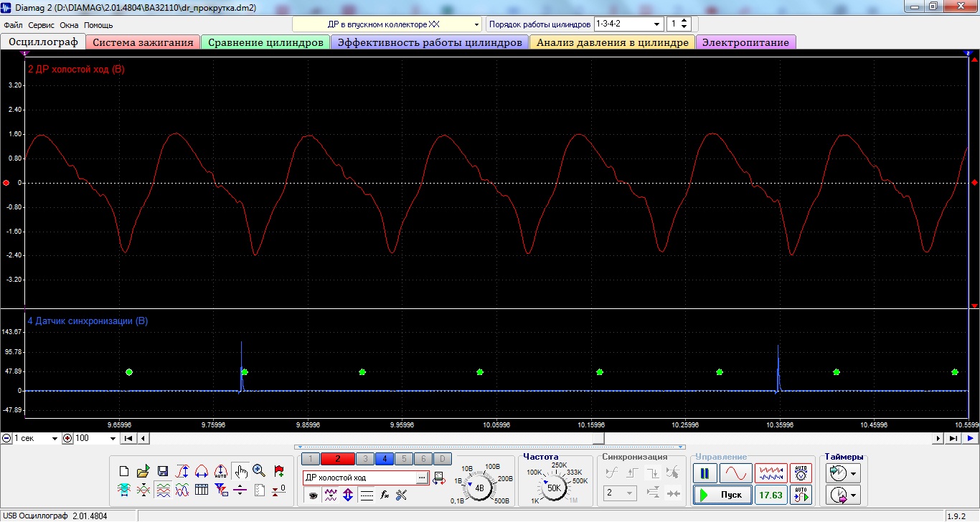
Task: Open channel tools wrench icon
Action: pos(402,495)
